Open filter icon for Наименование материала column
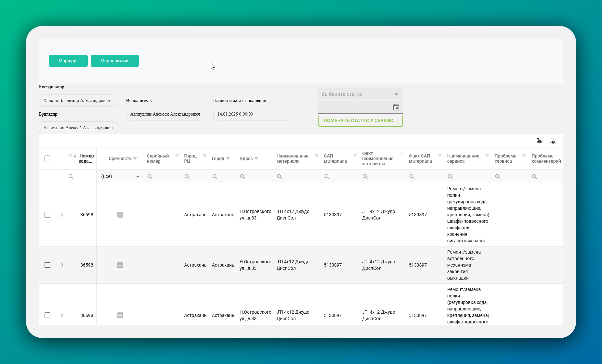 (x=316, y=156)
